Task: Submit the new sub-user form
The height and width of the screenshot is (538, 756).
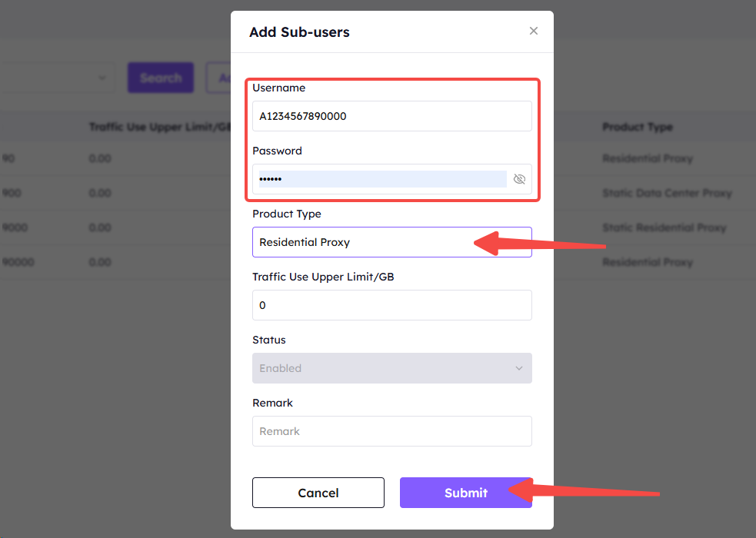Action: pyautogui.click(x=465, y=493)
